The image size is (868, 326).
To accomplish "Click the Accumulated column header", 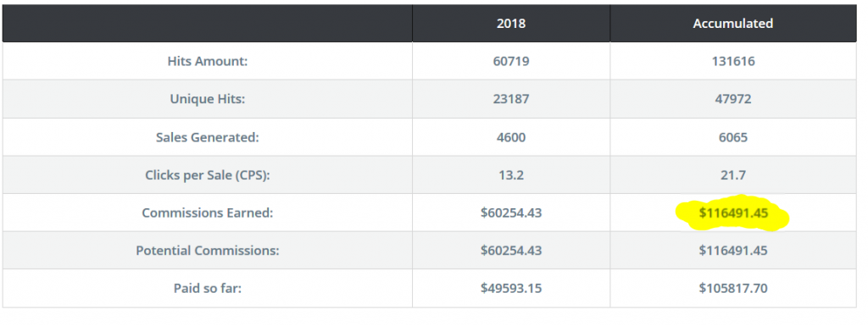I will (x=733, y=23).
